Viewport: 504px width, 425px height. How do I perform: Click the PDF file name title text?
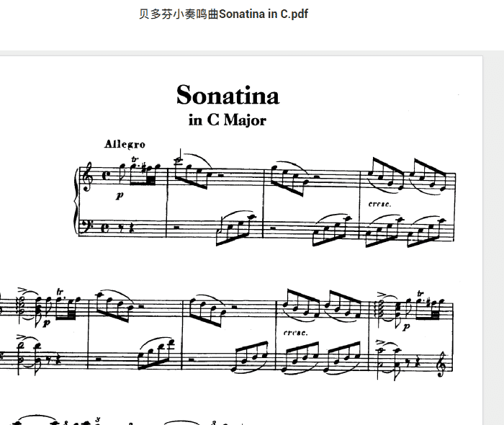[x=223, y=14]
